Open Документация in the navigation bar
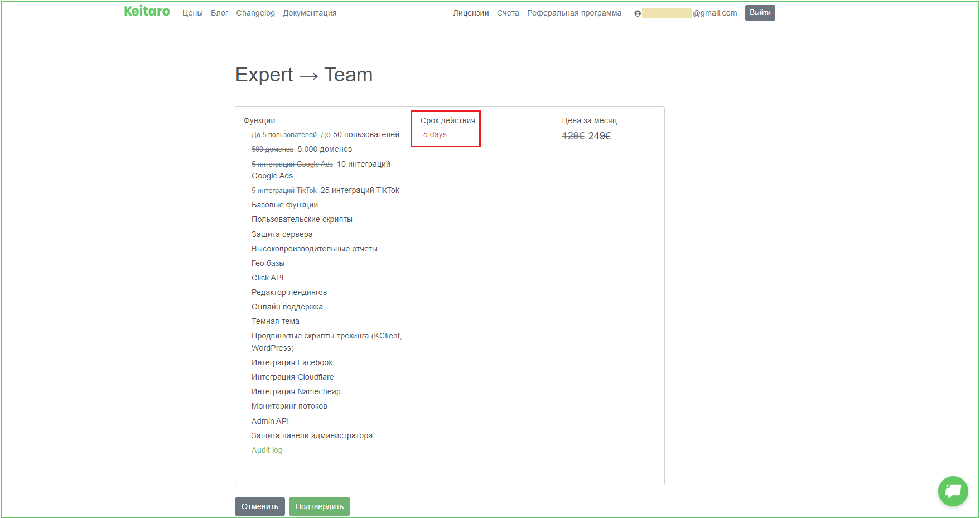This screenshot has width=980, height=518. (x=310, y=13)
